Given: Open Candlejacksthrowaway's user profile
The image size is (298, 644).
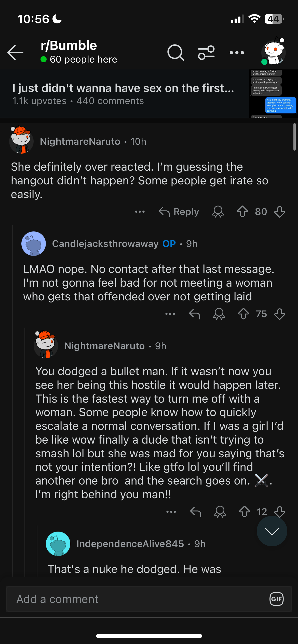Looking at the screenshot, I should coord(105,244).
